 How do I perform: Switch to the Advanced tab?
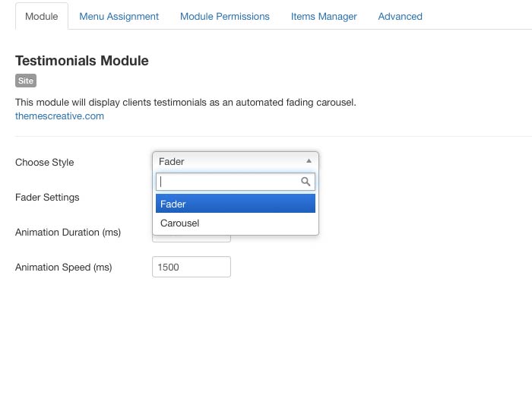click(x=401, y=16)
